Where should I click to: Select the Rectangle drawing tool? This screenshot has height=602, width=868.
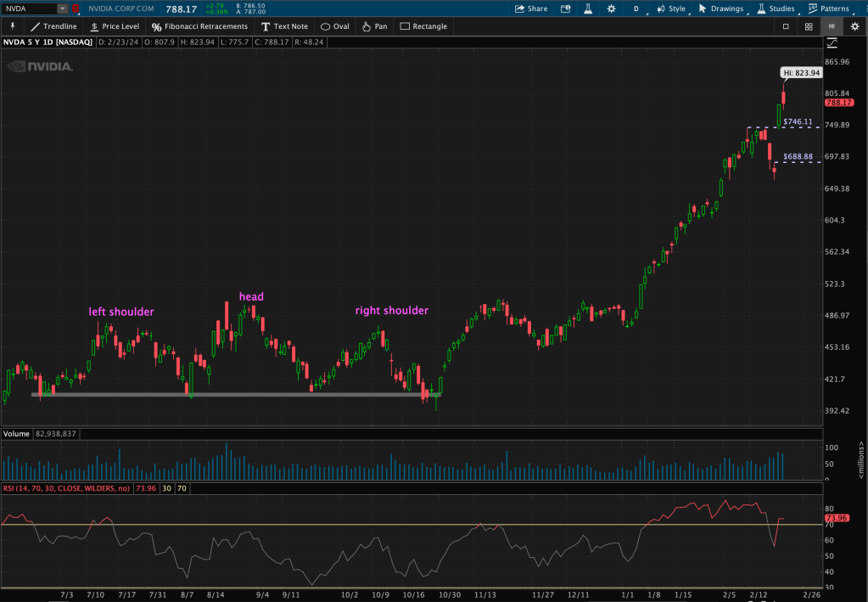click(x=423, y=26)
